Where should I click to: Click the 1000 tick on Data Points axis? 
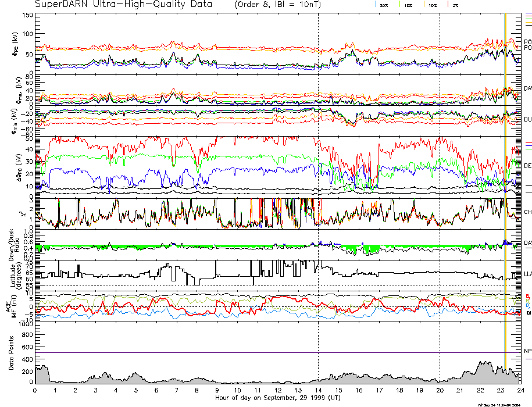(x=25, y=324)
